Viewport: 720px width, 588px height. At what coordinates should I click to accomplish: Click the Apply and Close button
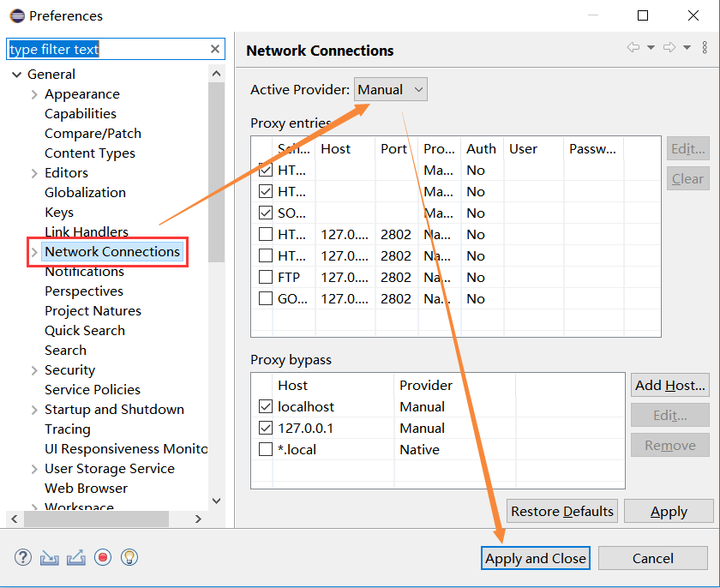[x=535, y=558]
